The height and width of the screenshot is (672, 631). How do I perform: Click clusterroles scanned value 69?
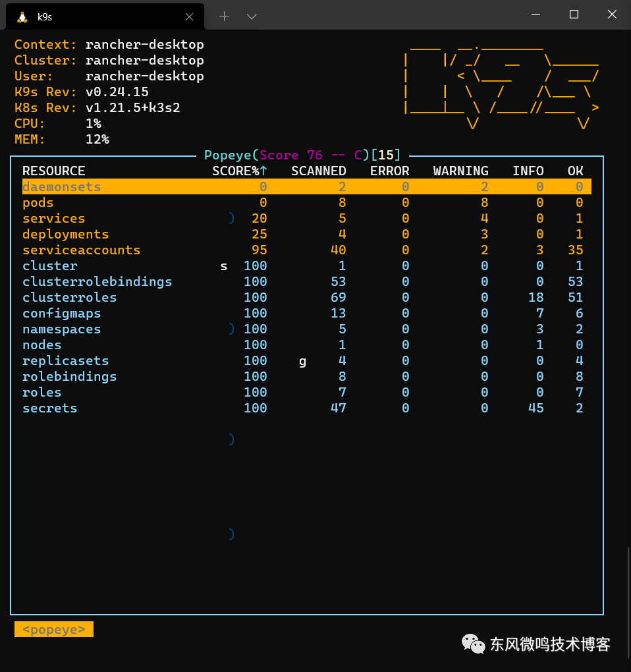[338, 298]
